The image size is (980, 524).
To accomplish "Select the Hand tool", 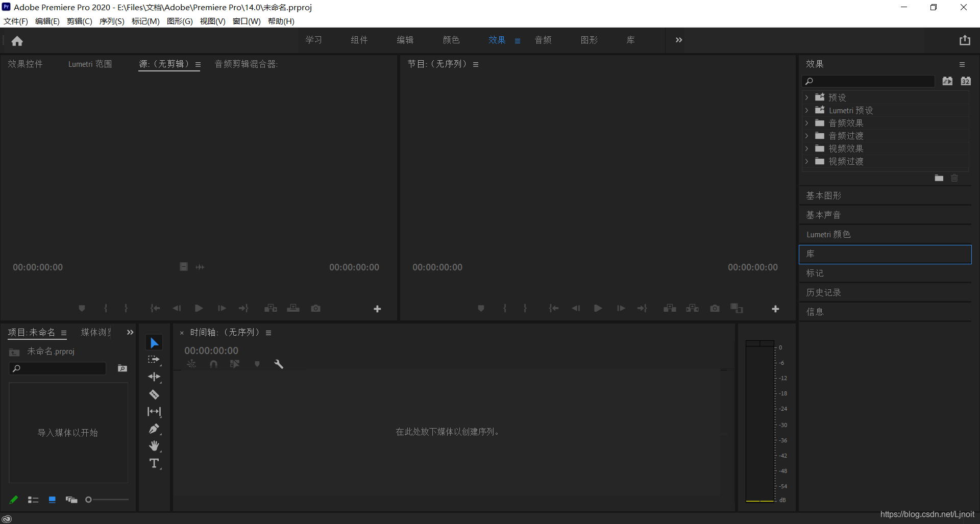I will (x=154, y=446).
